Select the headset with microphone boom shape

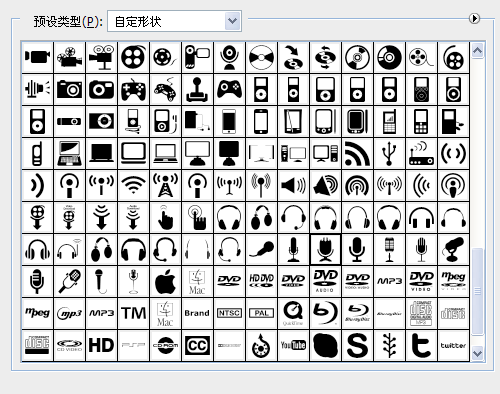(293, 217)
